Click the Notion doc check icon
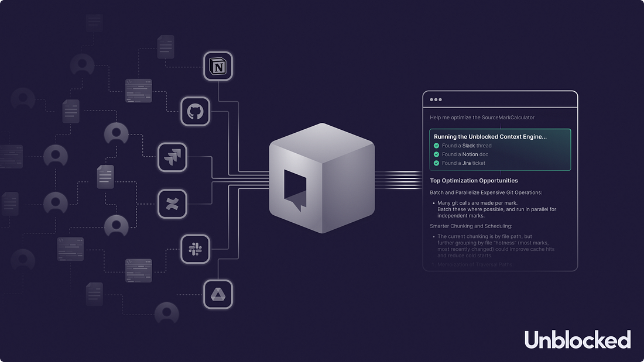644x362 pixels. click(x=436, y=154)
